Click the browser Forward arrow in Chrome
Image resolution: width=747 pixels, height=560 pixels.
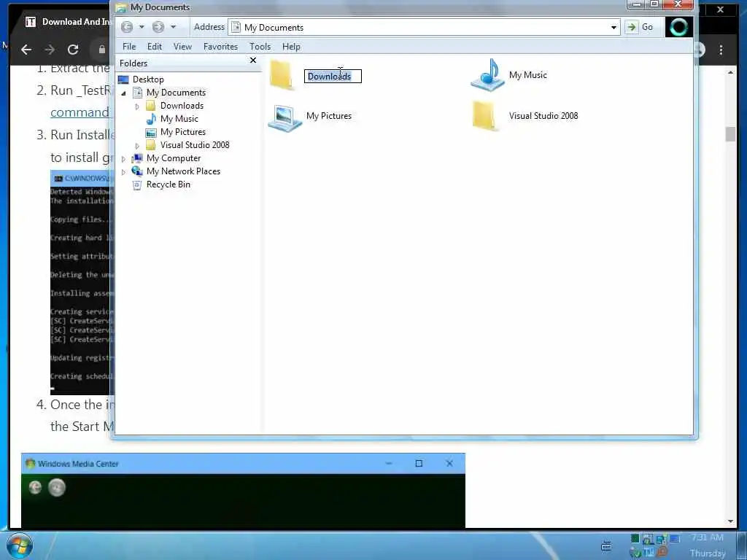click(x=50, y=49)
